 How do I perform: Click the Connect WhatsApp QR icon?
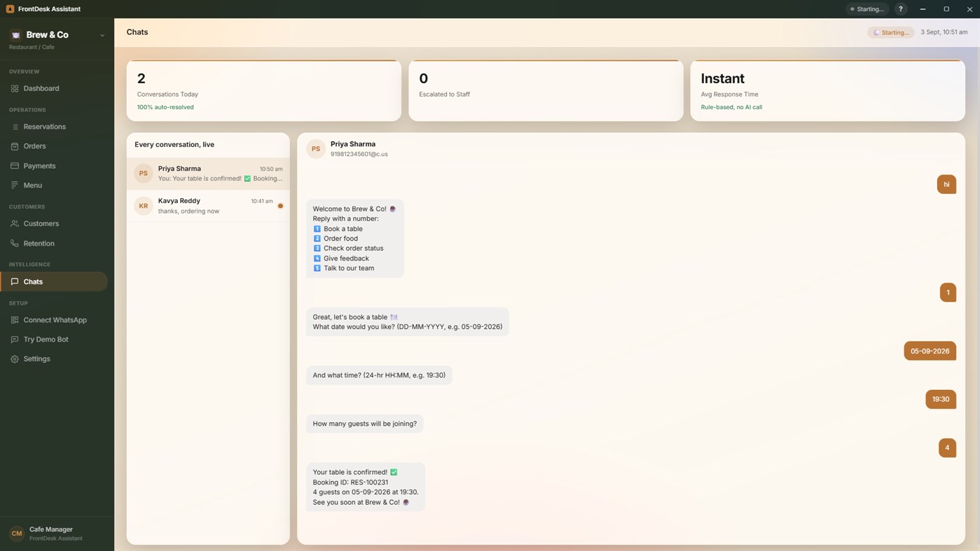click(x=15, y=320)
